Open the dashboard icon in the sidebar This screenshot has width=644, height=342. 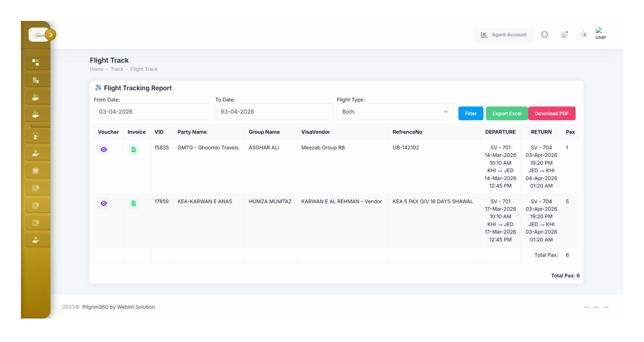(36, 62)
